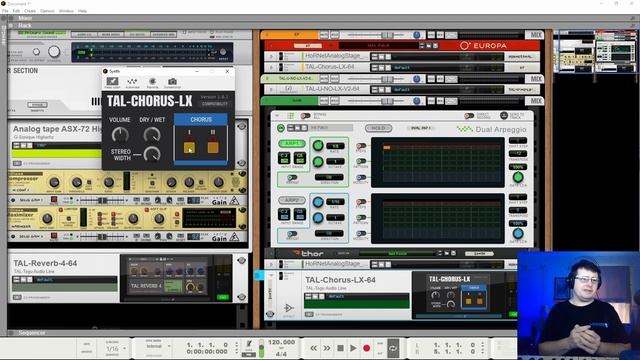Click the rack navigator overview thumbnail
Viewport: 640px width, 360px height.
pyautogui.click(x=596, y=51)
